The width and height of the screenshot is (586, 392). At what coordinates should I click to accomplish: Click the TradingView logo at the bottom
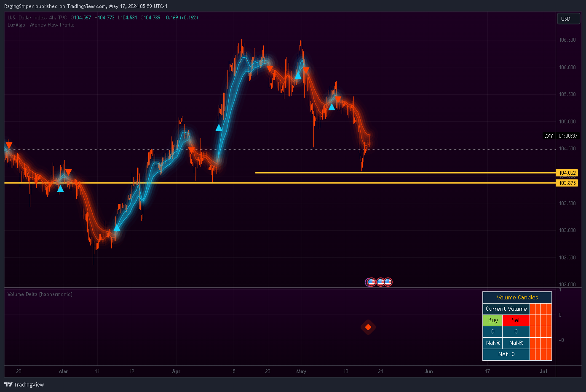tap(24, 384)
